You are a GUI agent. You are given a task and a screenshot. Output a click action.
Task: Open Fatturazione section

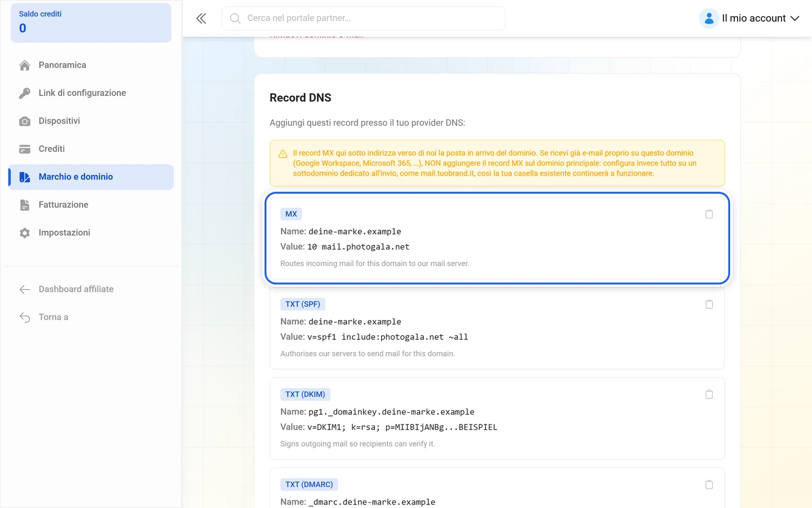click(x=91, y=205)
